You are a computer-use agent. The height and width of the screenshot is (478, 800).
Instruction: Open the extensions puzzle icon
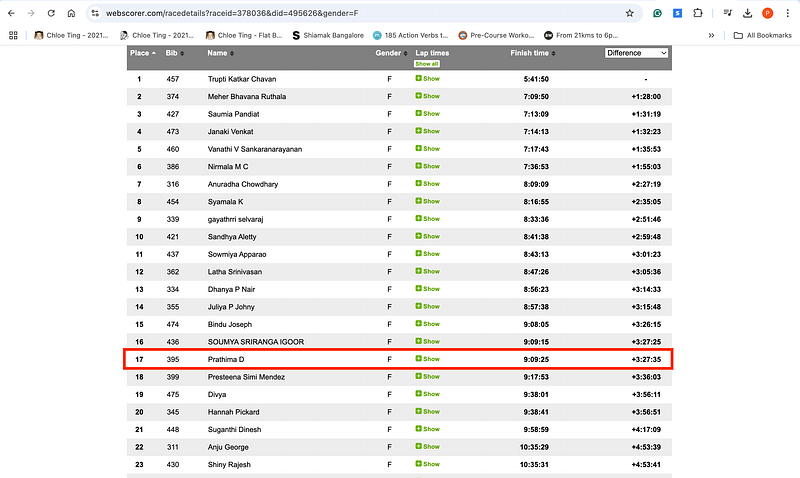point(697,13)
